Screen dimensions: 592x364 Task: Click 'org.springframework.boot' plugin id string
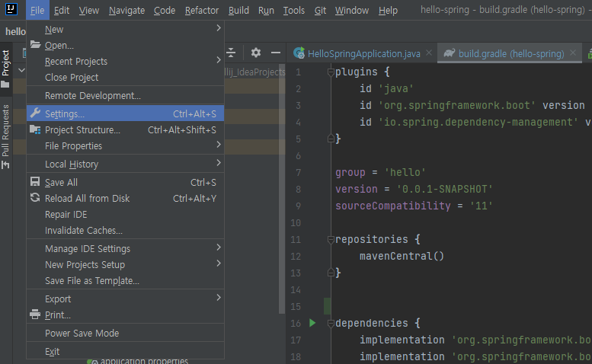pyautogui.click(x=457, y=105)
